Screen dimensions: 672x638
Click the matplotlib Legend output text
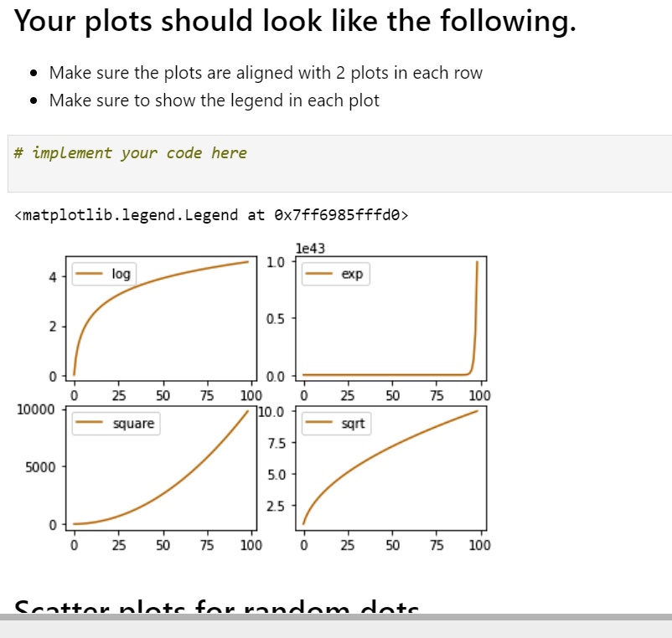tap(211, 214)
